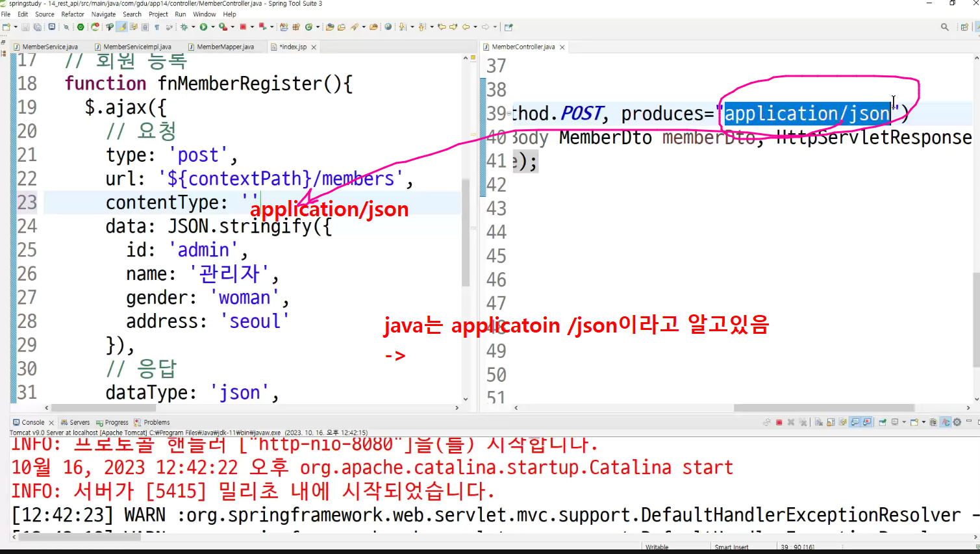Viewport: 980px width, 554px height.
Task: Toggle Word Wrap in the Console toolbar
Action: click(843, 422)
